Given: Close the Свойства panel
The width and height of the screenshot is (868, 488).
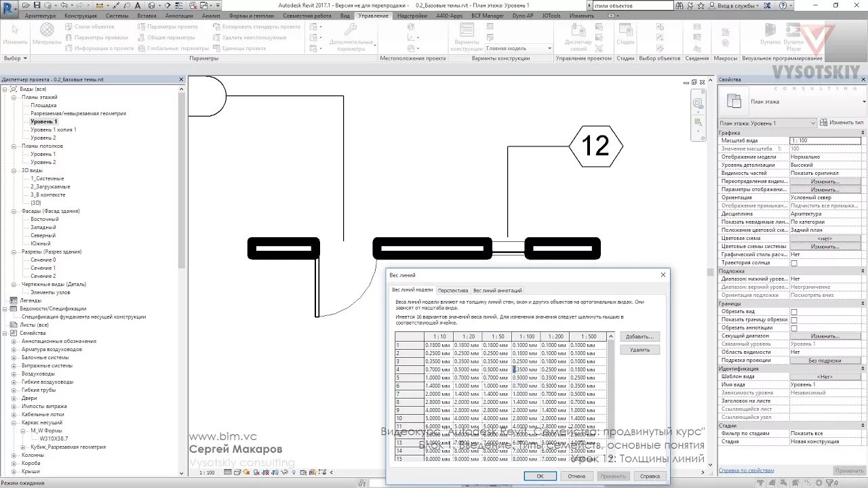Looking at the screenshot, I should point(863,79).
